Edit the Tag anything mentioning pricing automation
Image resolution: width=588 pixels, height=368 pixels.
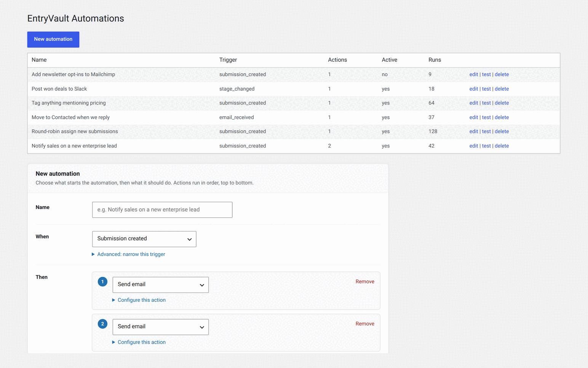pos(473,103)
